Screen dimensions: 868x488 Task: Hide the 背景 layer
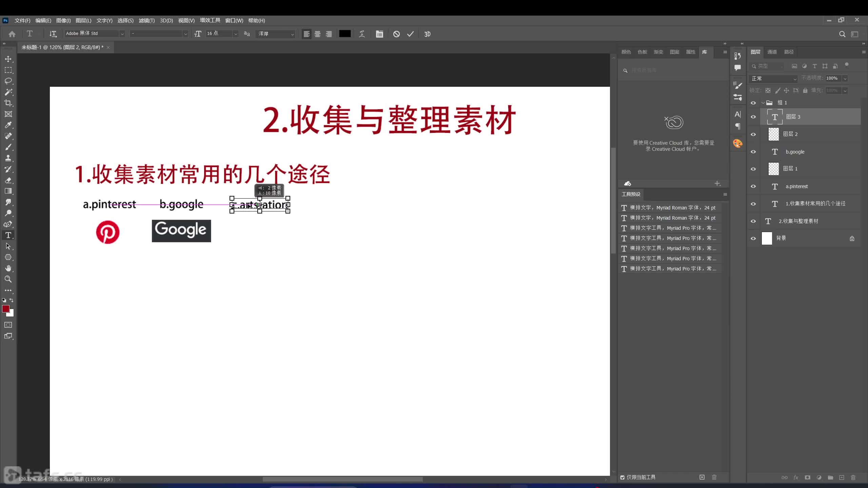(753, 239)
